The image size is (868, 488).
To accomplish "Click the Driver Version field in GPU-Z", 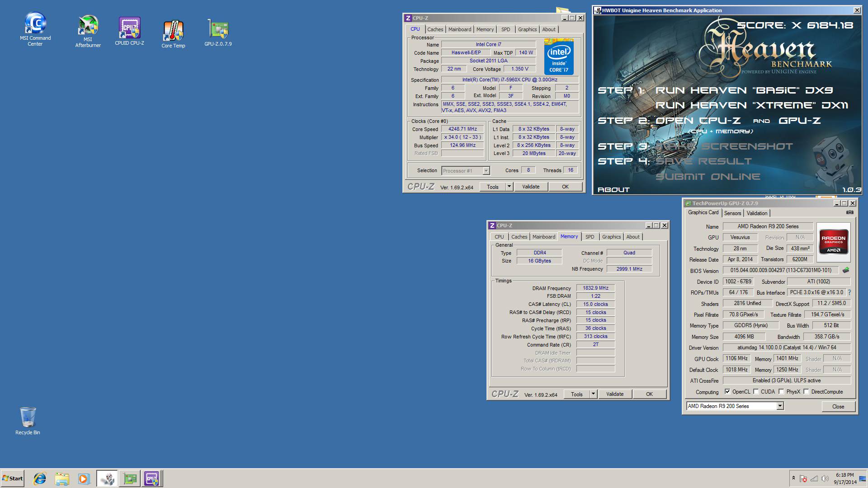I will tap(787, 347).
